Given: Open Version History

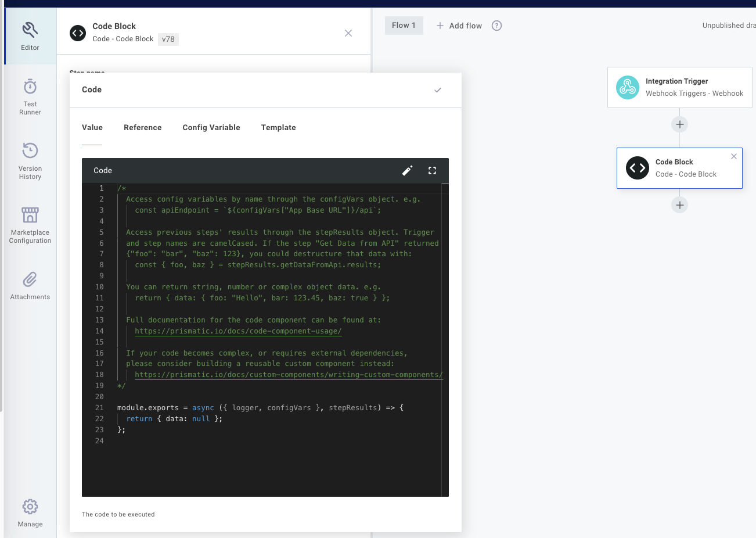Looking at the screenshot, I should (30, 161).
